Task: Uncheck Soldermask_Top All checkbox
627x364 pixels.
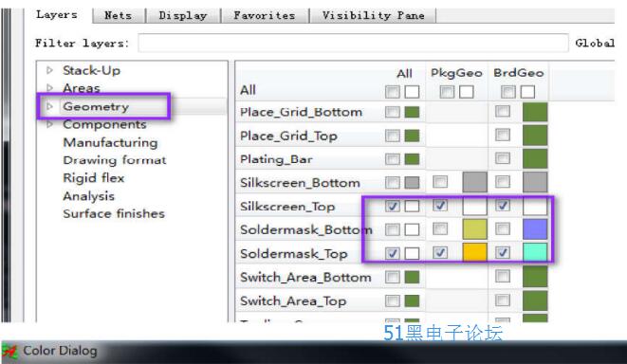Action: (393, 253)
